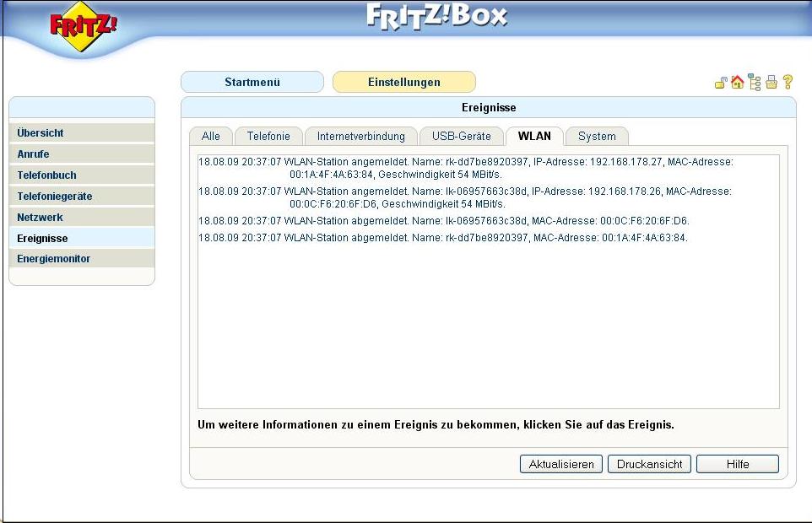Click event 'abgemeldet' for lk-06957663c38d

pyautogui.click(x=444, y=221)
